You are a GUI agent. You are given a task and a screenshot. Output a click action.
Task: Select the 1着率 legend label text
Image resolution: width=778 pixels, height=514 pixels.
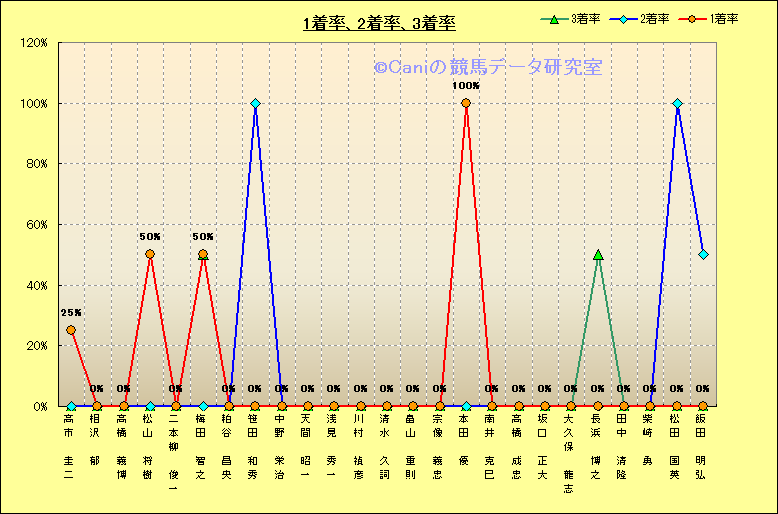(x=723, y=19)
